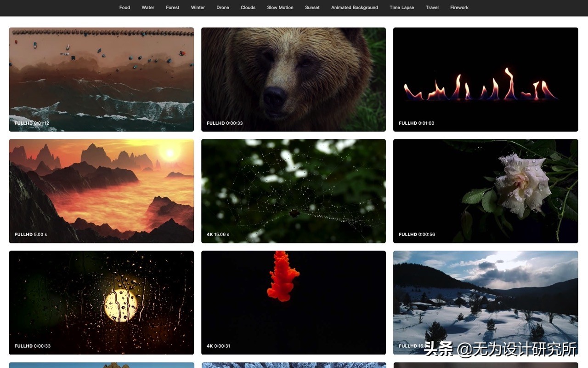Click the '4K 0:00:31' label on ink video

[219, 346]
